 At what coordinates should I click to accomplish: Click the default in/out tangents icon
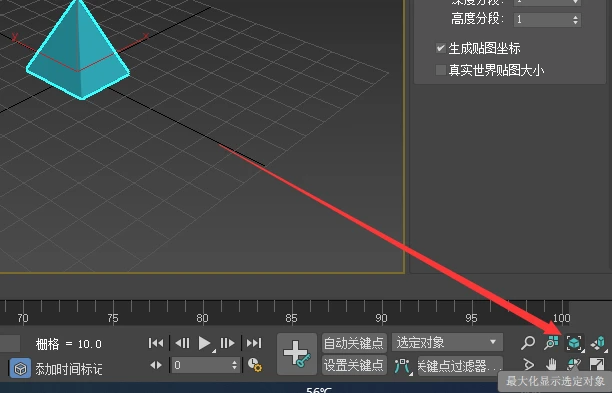[402, 366]
